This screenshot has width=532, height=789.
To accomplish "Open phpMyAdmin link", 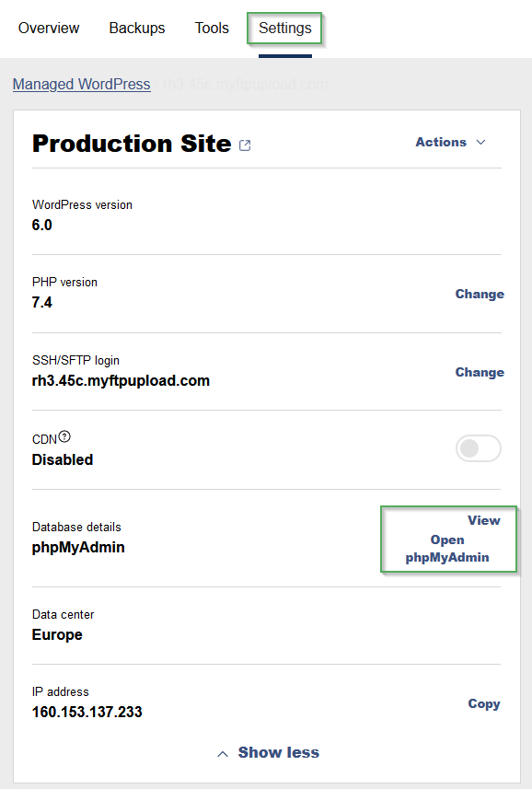I will coord(447,549).
